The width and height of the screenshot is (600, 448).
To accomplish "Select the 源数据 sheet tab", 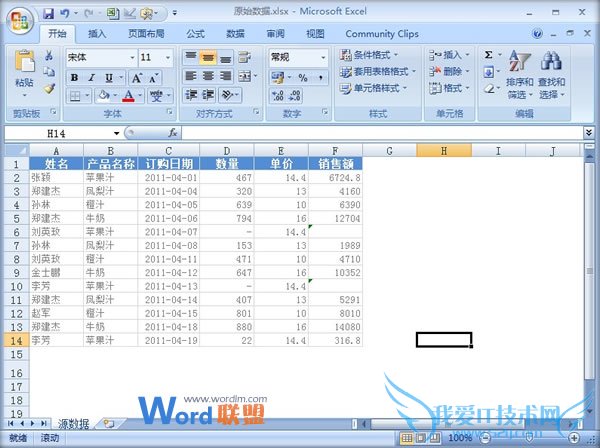I will tap(73, 424).
